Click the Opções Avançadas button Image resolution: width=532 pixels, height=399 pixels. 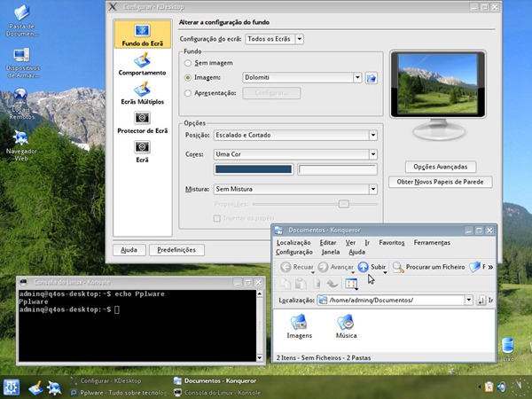(x=441, y=167)
